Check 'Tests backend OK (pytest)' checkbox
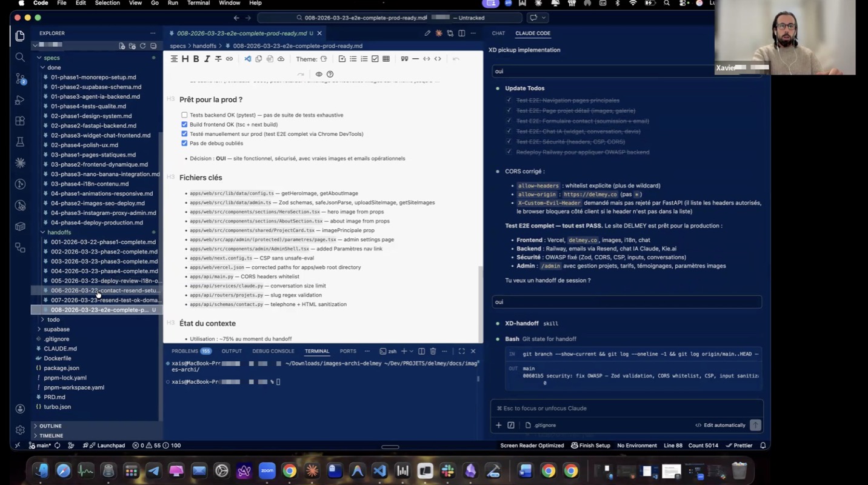The image size is (868, 485). tap(184, 115)
